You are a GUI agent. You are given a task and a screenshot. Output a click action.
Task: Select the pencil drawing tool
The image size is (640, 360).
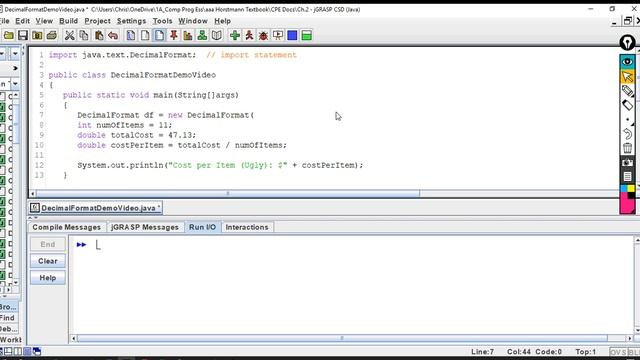point(627,91)
